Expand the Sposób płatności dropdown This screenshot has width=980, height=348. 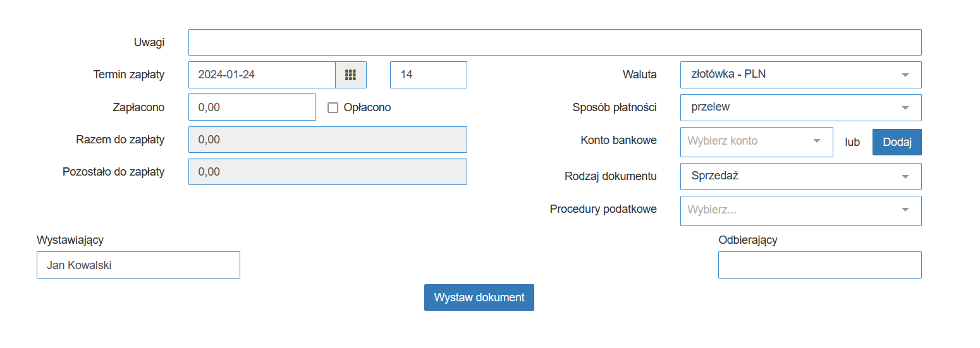(x=800, y=107)
